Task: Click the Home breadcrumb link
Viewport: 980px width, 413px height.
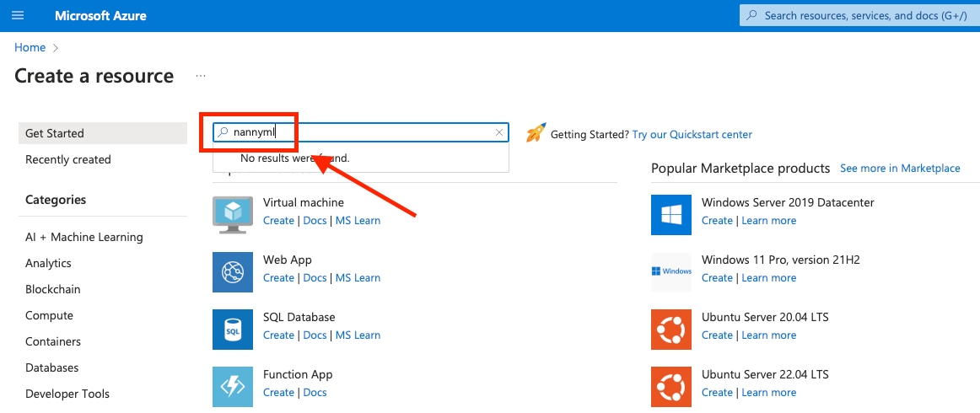Action: (30, 47)
